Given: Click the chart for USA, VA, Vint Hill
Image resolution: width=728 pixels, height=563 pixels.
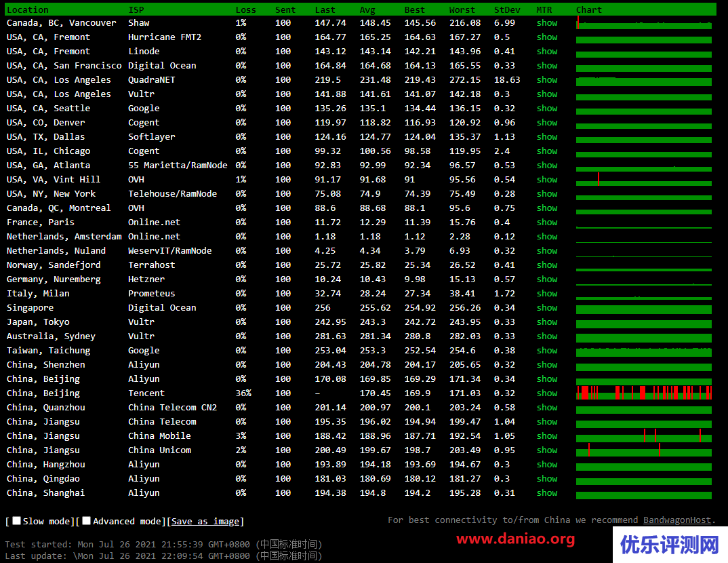Looking at the screenshot, I should pos(644,180).
